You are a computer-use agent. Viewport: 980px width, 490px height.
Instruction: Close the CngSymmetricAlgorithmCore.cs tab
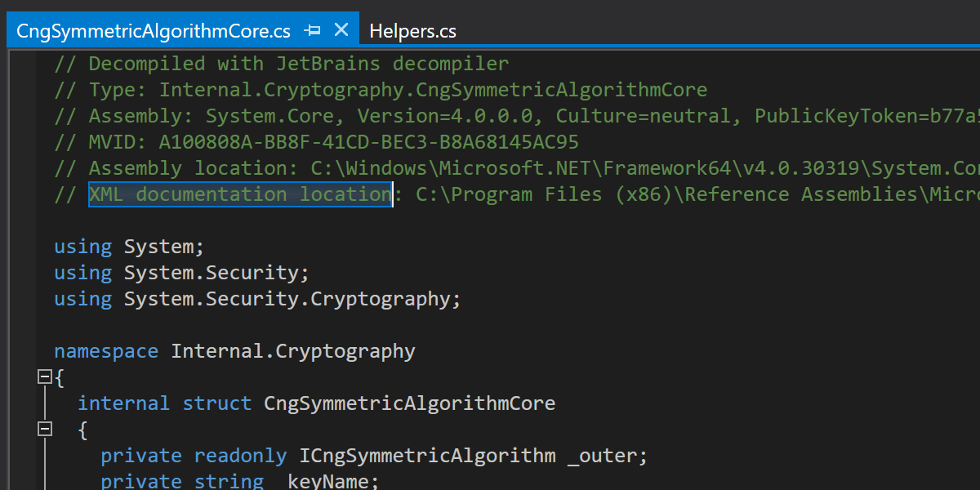[341, 30]
